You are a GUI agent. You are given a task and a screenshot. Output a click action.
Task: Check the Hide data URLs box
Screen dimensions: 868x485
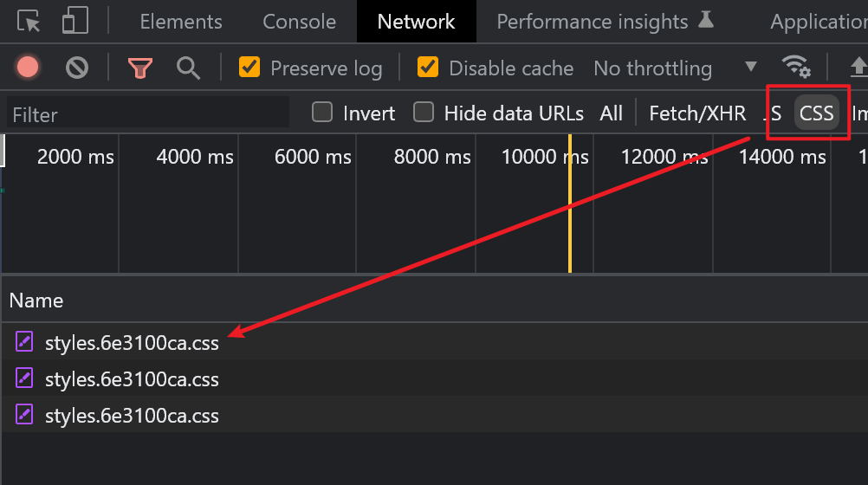424,113
